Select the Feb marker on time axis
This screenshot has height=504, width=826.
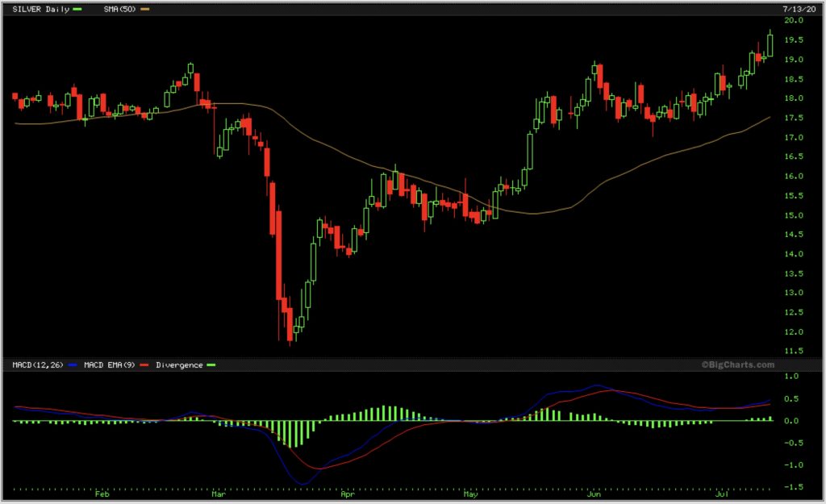click(x=102, y=495)
